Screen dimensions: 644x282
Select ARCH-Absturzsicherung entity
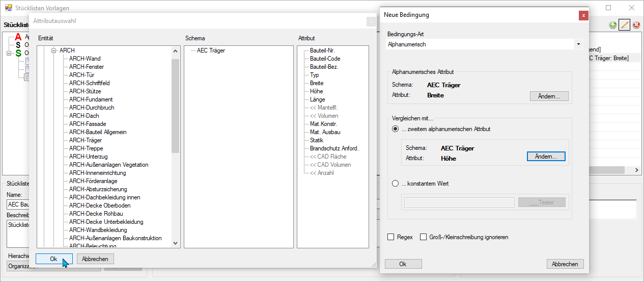tap(97, 189)
